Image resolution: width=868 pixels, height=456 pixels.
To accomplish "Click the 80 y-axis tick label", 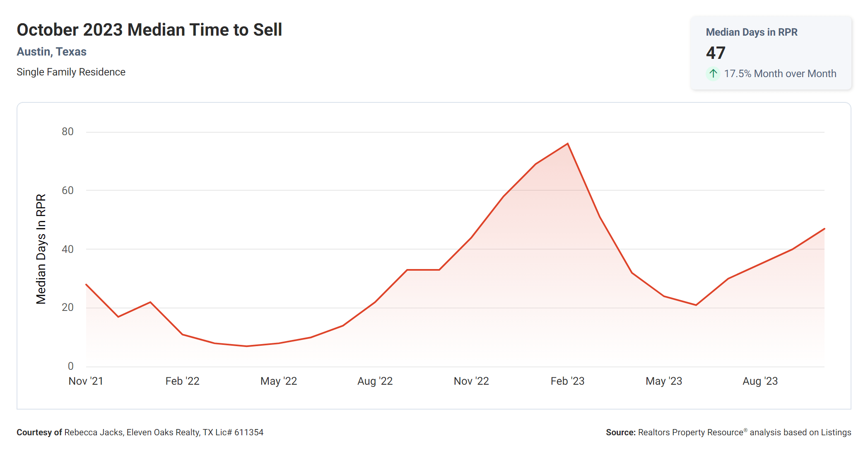I will (68, 132).
